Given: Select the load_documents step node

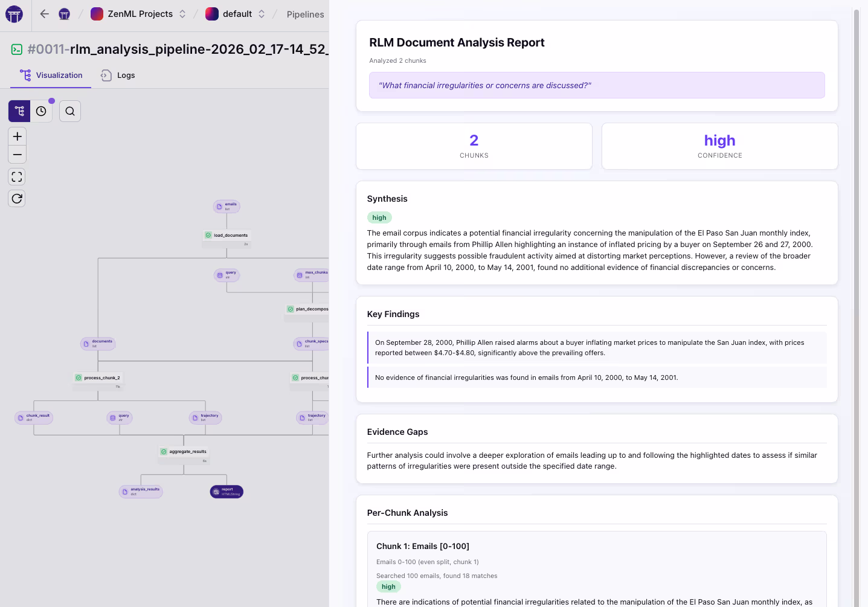Looking at the screenshot, I should [227, 235].
